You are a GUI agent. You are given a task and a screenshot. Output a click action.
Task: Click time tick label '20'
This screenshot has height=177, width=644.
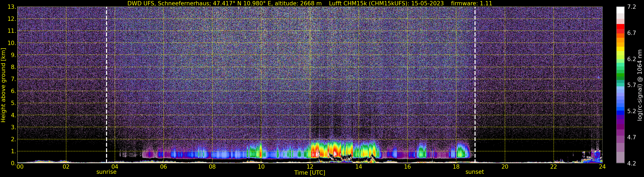tap(505, 167)
